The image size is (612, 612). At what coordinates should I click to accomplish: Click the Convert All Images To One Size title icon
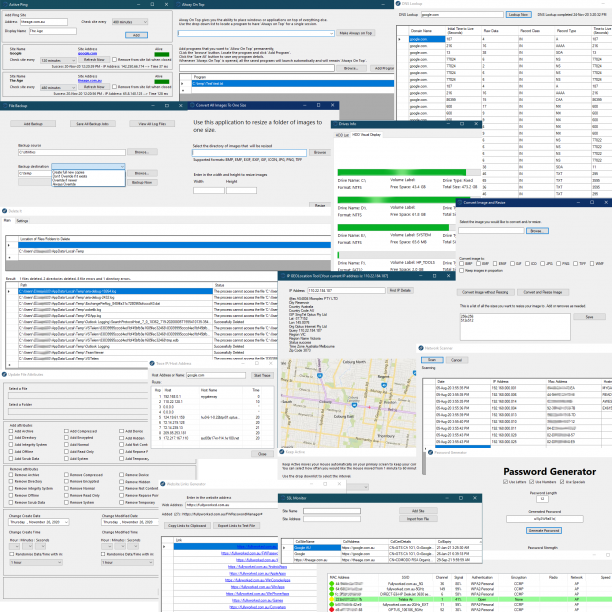coord(192,105)
